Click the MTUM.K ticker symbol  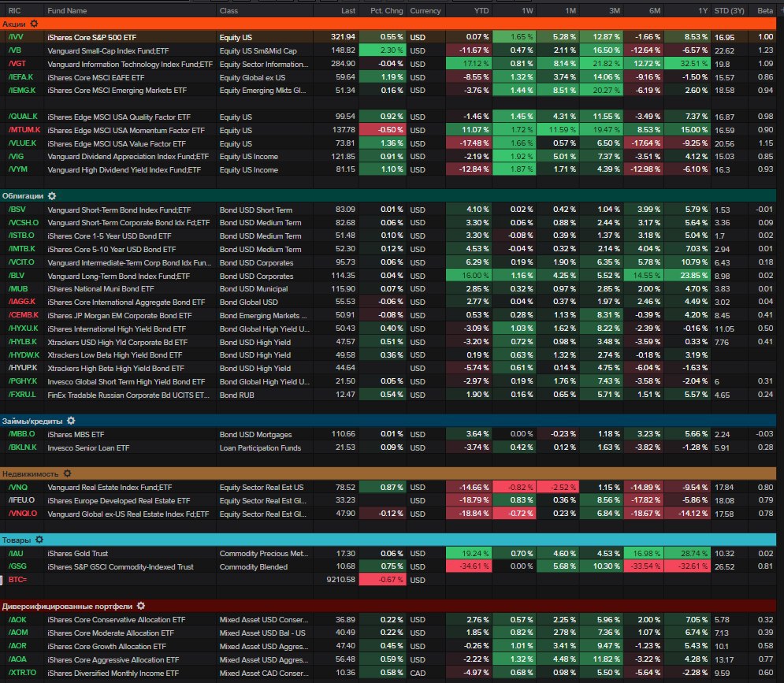tap(24, 130)
